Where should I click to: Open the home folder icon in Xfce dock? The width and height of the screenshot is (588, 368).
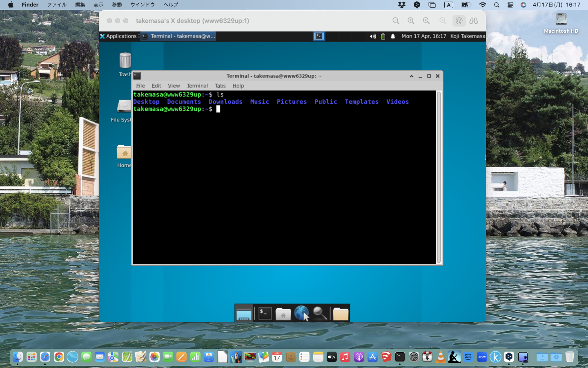pyautogui.click(x=283, y=314)
